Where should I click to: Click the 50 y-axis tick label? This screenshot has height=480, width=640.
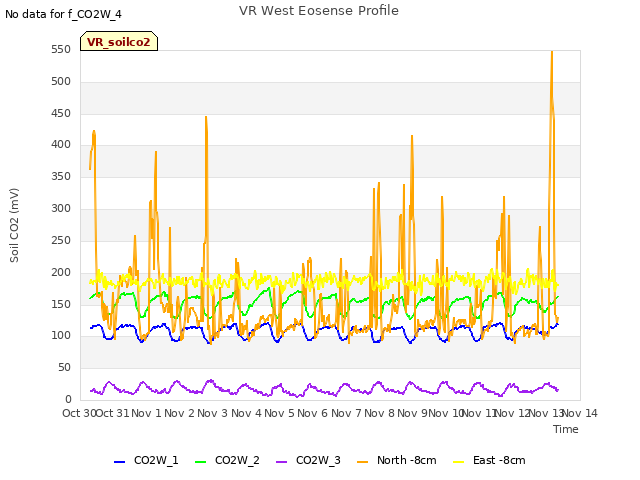tap(65, 367)
